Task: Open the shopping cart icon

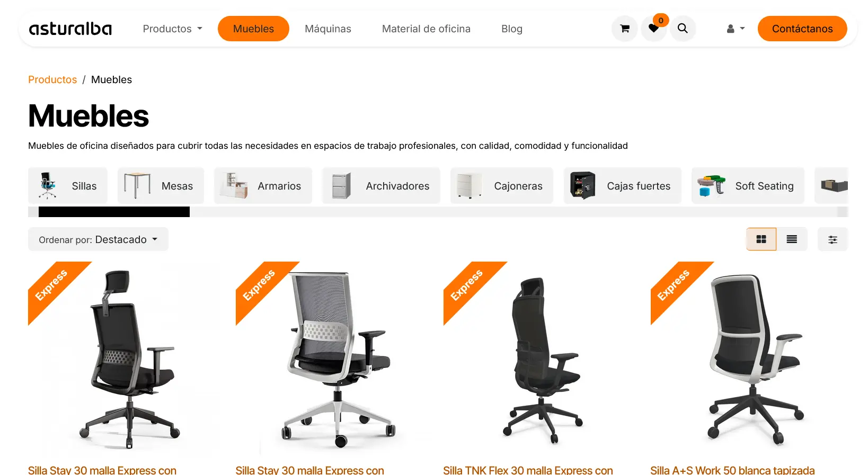Action: point(625,29)
